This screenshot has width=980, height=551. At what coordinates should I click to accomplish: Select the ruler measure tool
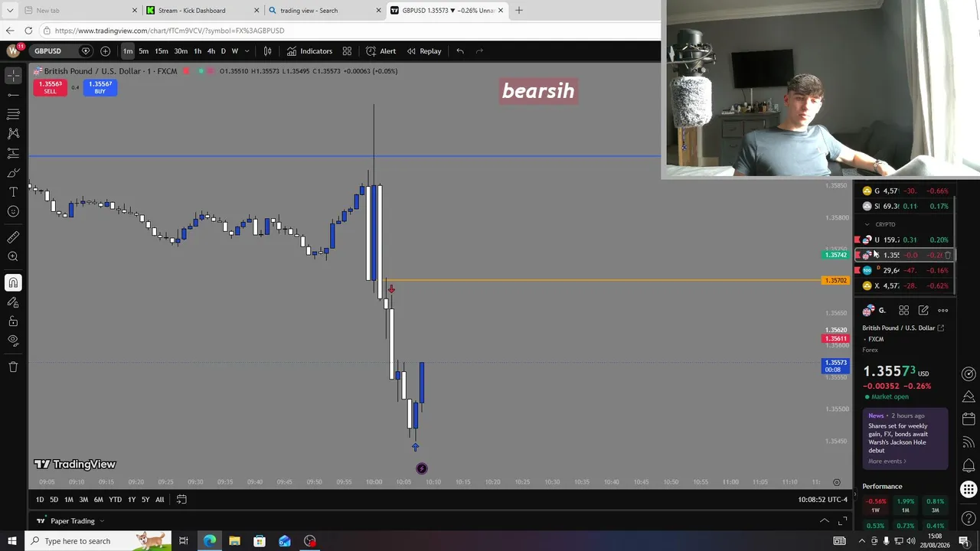point(13,237)
